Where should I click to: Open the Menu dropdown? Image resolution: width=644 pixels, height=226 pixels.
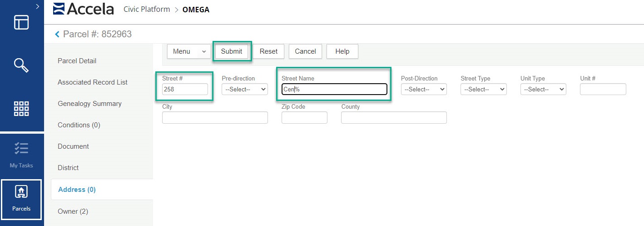[189, 51]
